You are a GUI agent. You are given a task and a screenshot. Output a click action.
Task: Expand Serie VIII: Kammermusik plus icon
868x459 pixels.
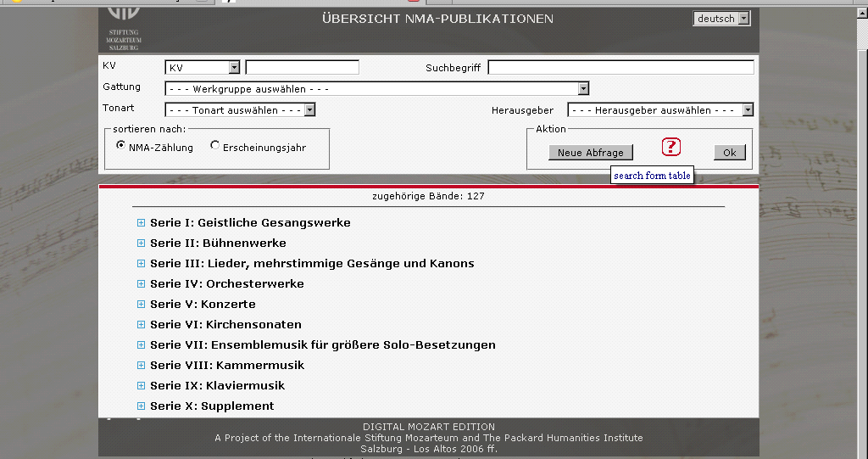point(142,366)
